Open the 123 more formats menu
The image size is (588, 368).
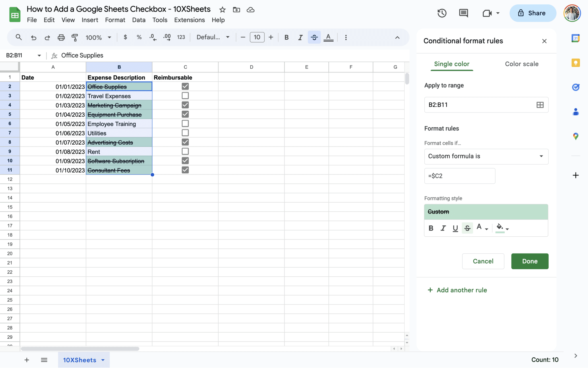point(181,37)
